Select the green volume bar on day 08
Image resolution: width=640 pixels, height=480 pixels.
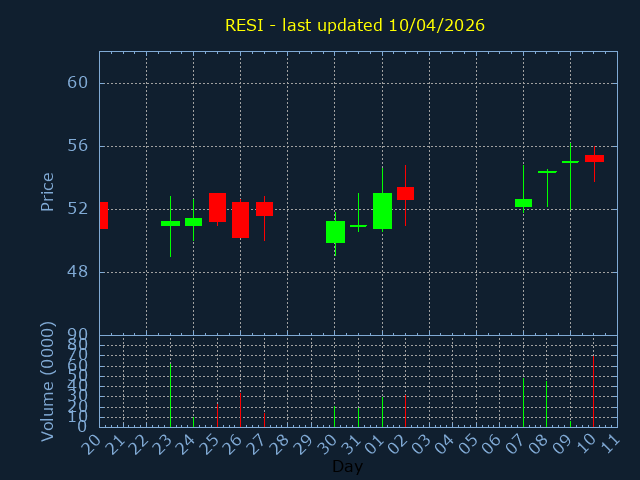[546, 403]
